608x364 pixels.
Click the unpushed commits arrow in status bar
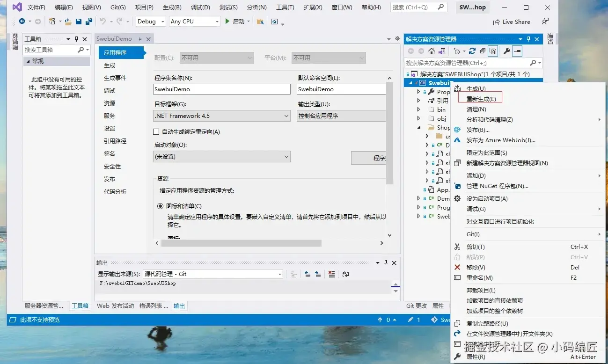click(380, 320)
